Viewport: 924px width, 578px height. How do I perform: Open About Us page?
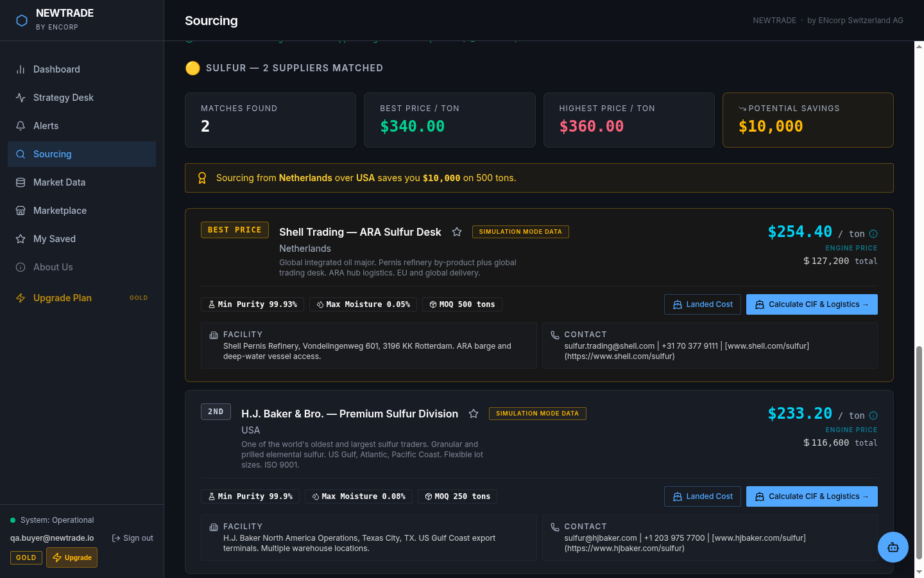pyautogui.click(x=81, y=267)
